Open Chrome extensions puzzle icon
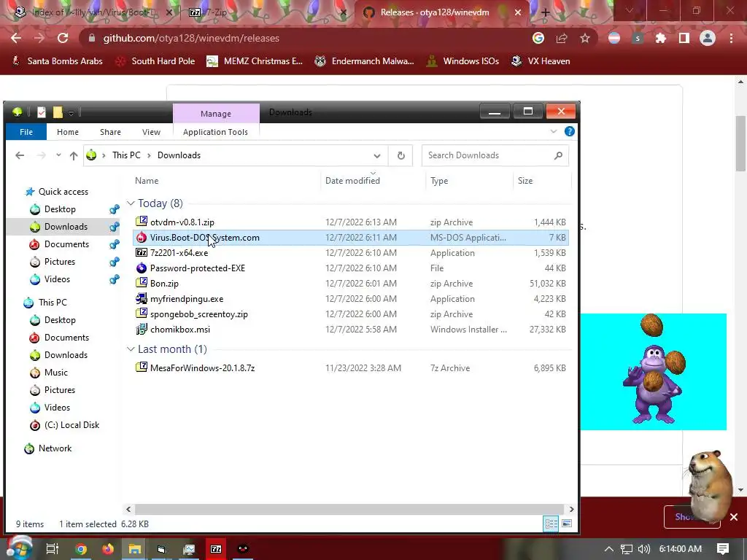 pyautogui.click(x=661, y=38)
